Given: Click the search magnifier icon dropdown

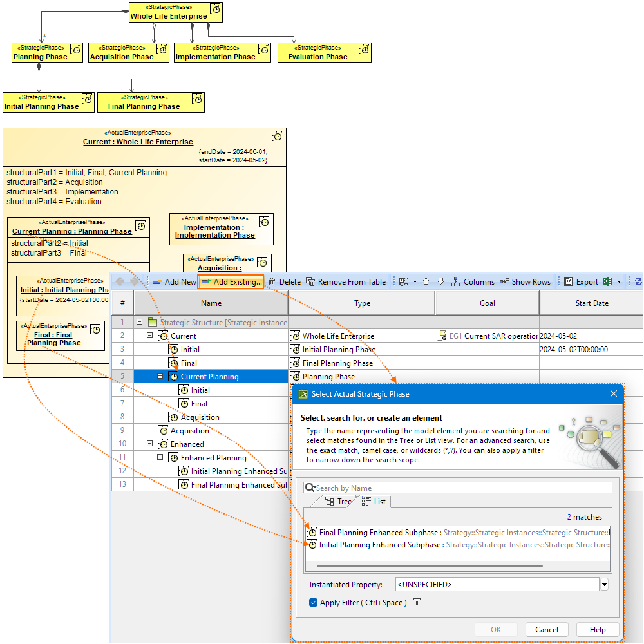Looking at the screenshot, I should click(310, 488).
